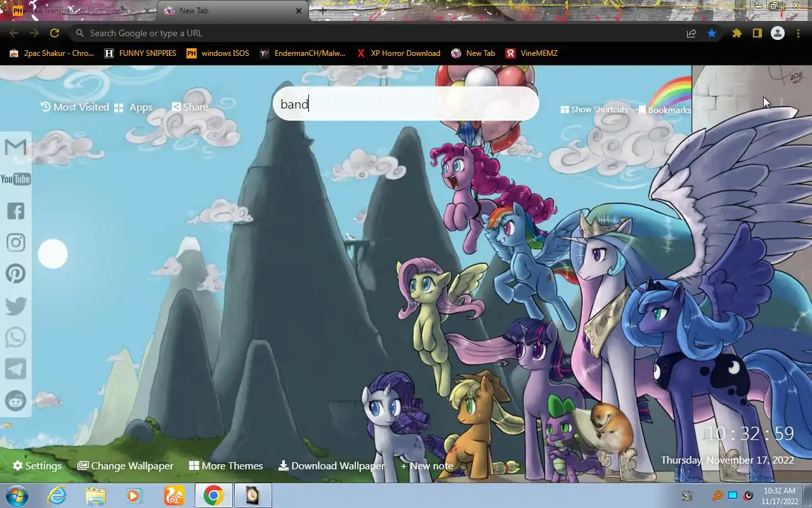Image resolution: width=812 pixels, height=508 pixels.
Task: Open the XP Horror Download bookmark
Action: tap(398, 53)
